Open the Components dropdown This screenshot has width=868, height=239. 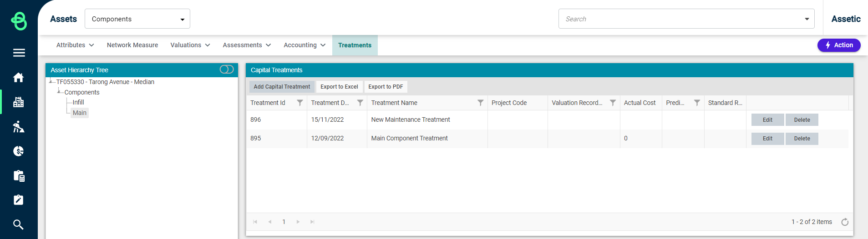coord(137,19)
